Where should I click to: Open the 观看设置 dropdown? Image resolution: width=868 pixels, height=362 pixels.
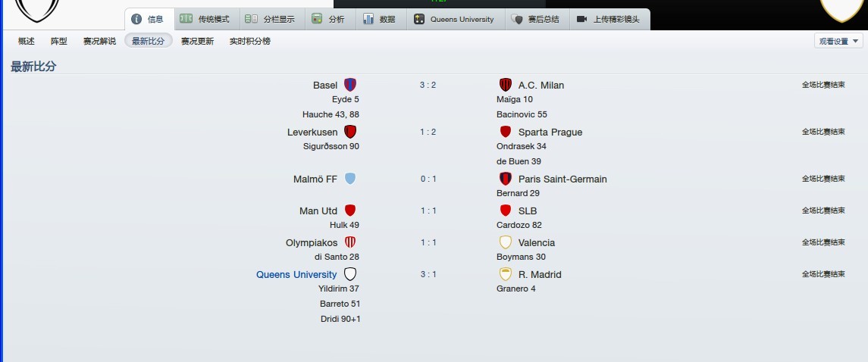coord(838,42)
